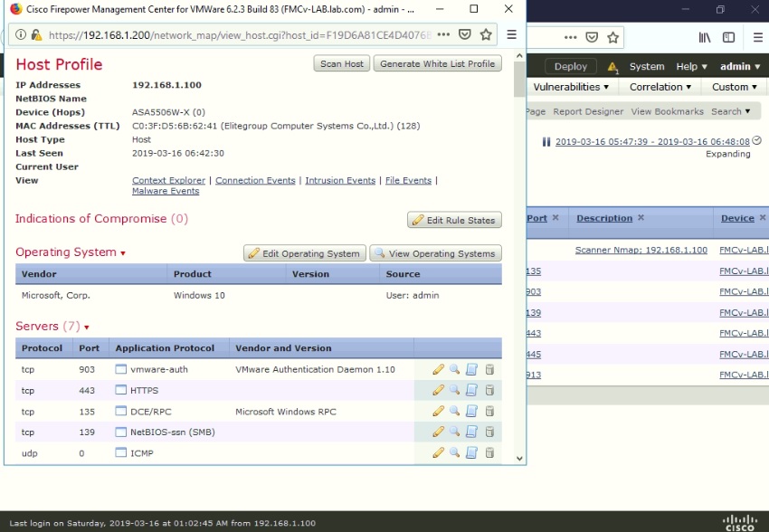
Task: View details of the DCE/RPC server
Action: coord(455,412)
